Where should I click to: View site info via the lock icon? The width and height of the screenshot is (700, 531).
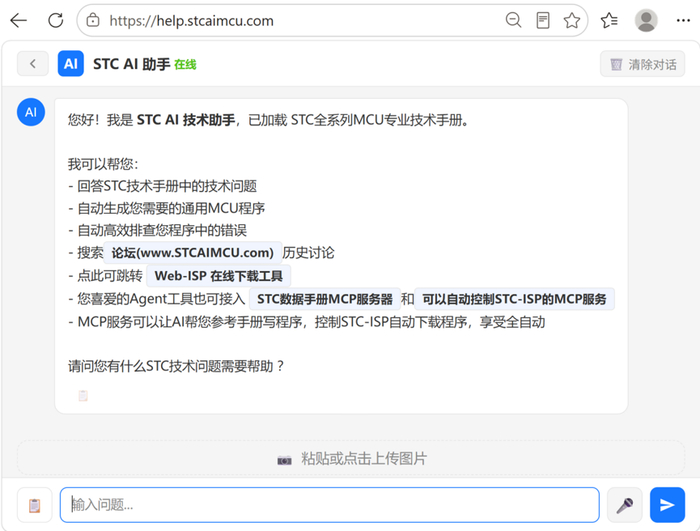(x=93, y=21)
